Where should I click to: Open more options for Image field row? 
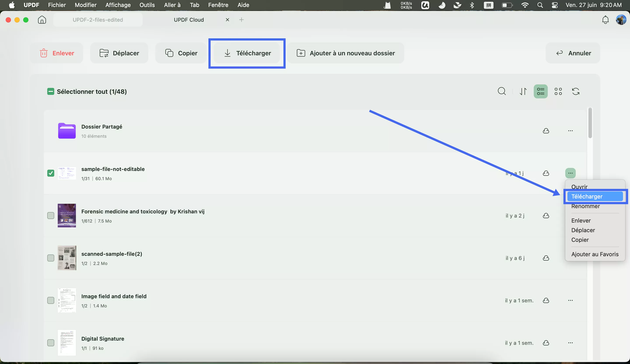(x=570, y=300)
